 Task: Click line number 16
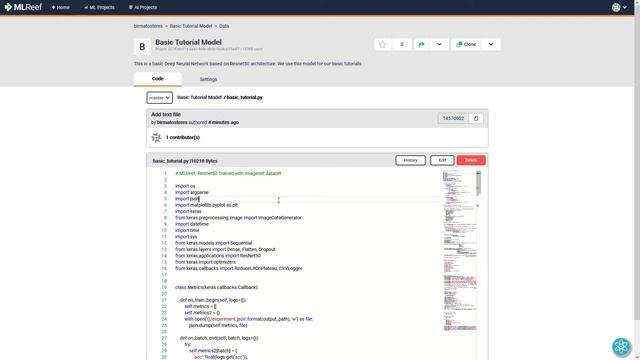pos(164,269)
